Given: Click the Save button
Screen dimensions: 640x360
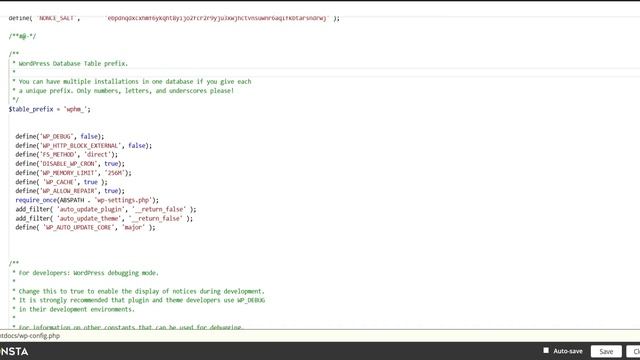Looking at the screenshot, I should click(x=606, y=351).
